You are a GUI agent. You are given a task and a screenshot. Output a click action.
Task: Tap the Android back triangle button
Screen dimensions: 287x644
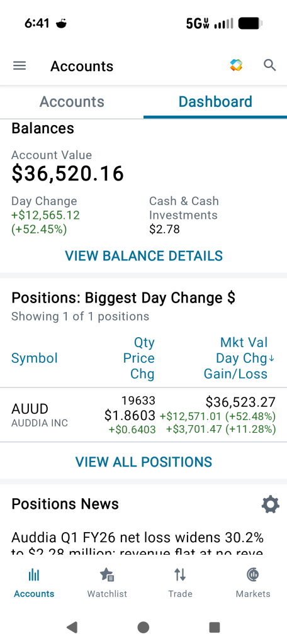point(72,627)
